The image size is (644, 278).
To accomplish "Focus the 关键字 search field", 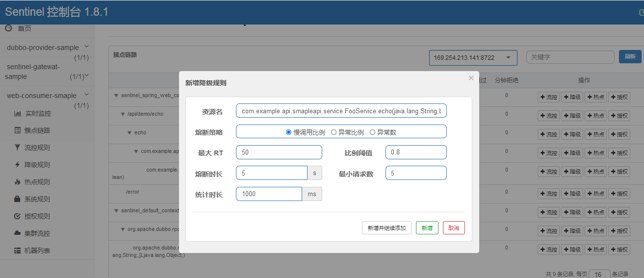I will tap(570, 57).
